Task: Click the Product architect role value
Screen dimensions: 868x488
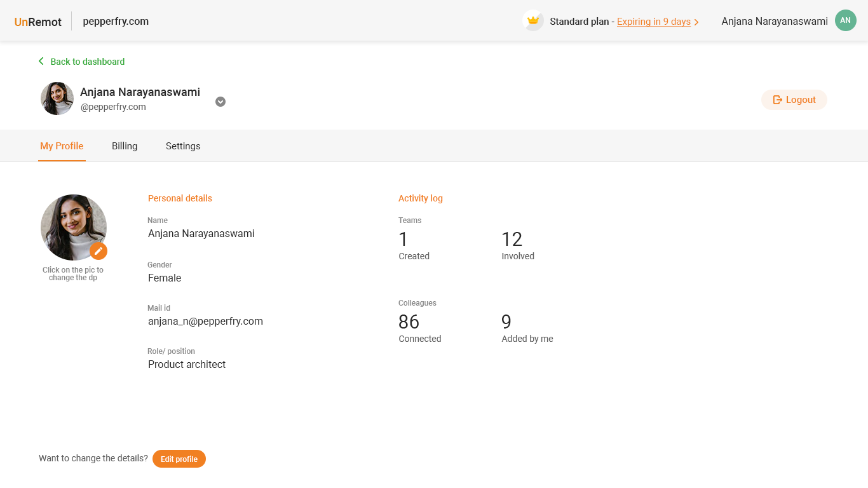Action: 187,364
